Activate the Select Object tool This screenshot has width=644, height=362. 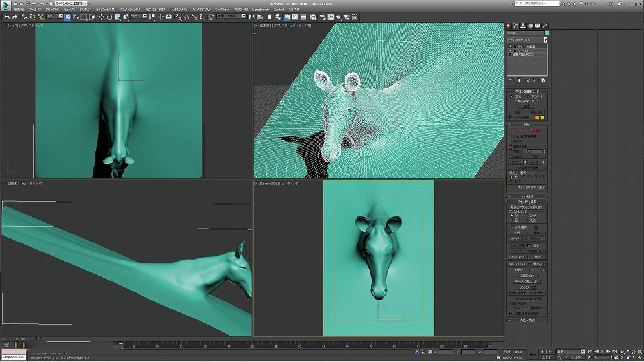coord(68,17)
